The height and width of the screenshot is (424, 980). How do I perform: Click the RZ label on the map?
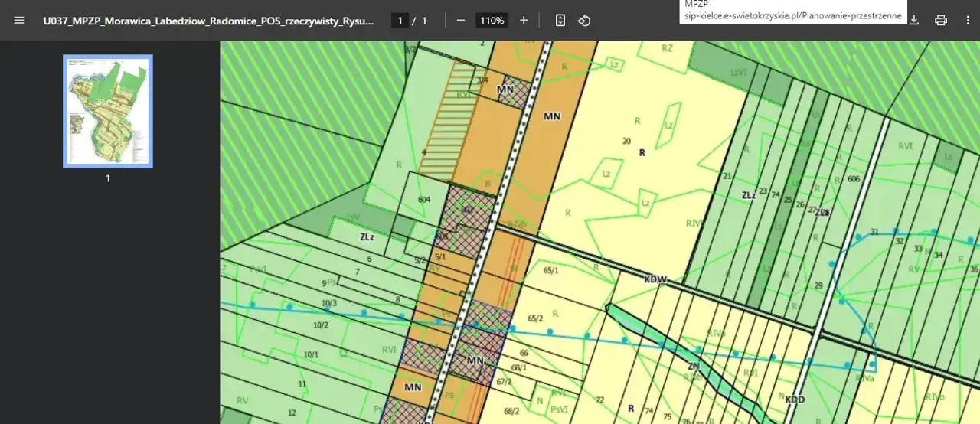[x=667, y=47]
